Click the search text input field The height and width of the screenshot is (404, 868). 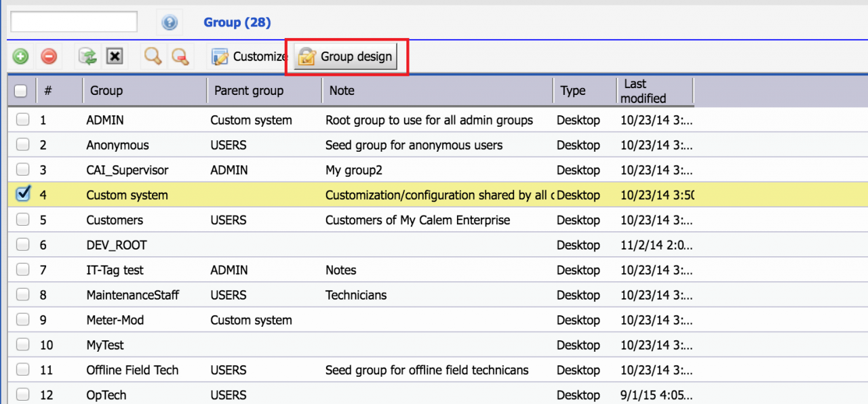pos(74,22)
